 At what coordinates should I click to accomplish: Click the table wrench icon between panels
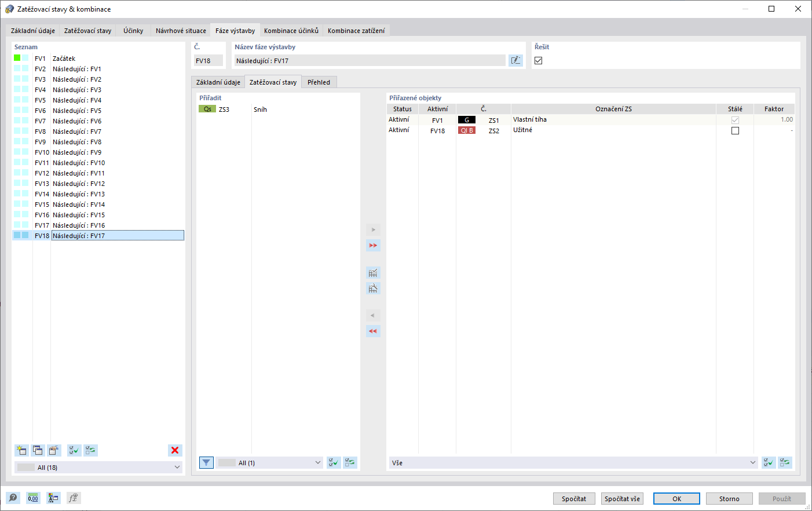click(373, 288)
